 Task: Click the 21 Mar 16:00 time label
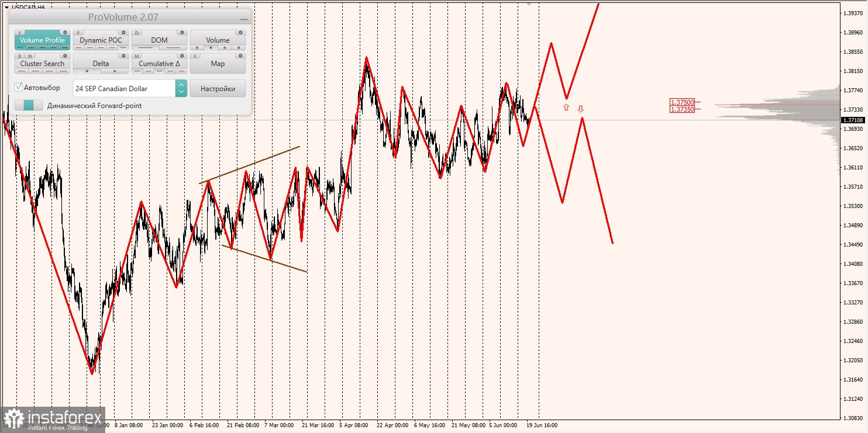[x=318, y=425]
